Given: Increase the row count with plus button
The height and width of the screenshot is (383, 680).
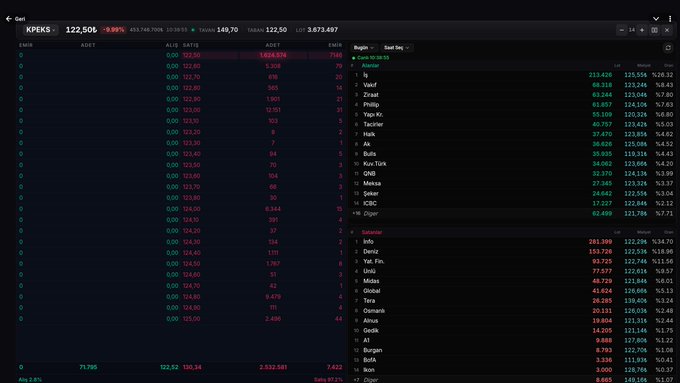Looking at the screenshot, I should [x=642, y=30].
